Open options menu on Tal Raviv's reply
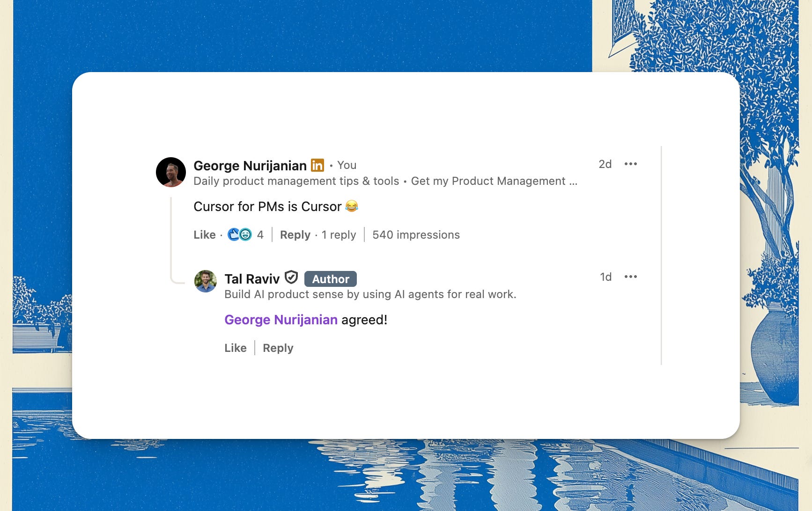The image size is (812, 511). pos(631,277)
